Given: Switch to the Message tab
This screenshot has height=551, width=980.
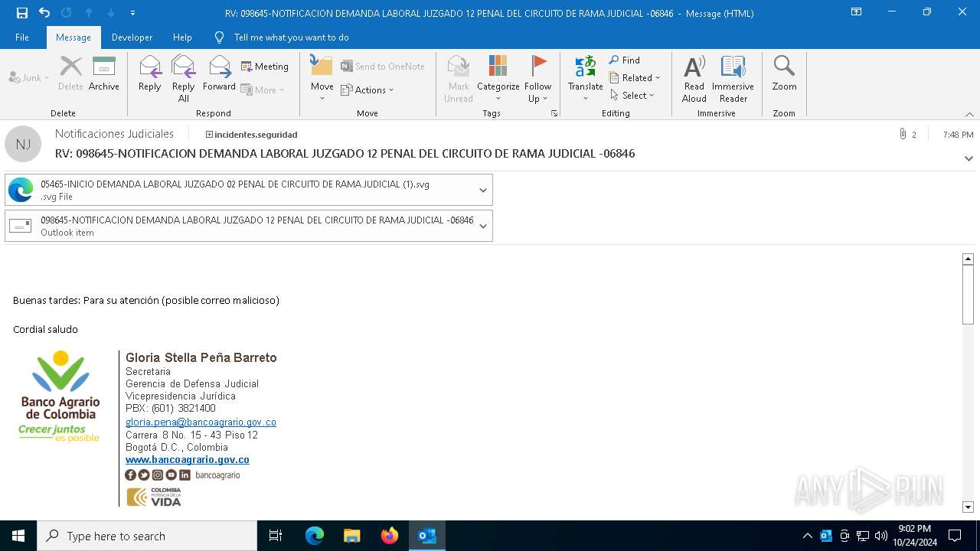Looking at the screenshot, I should 73,37.
